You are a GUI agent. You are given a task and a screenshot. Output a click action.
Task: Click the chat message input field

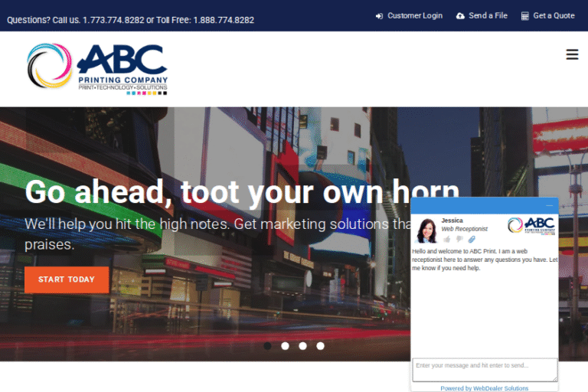click(485, 370)
